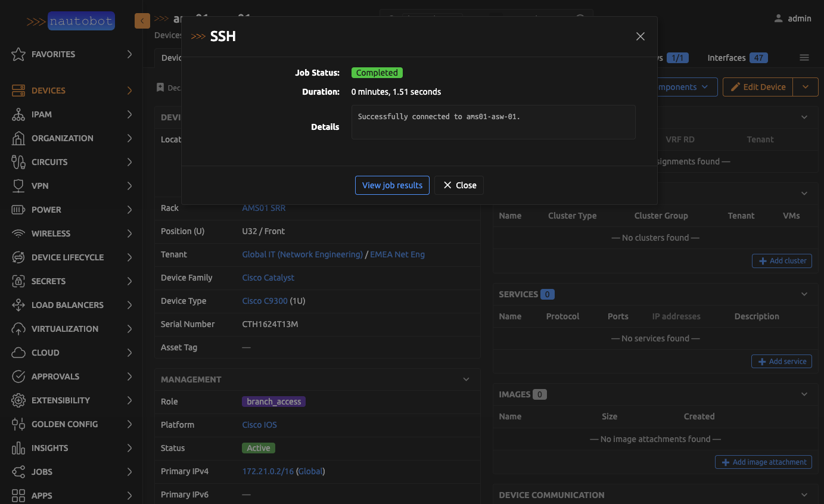824x504 pixels.
Task: Click the Favorites star icon
Action: click(x=18, y=54)
